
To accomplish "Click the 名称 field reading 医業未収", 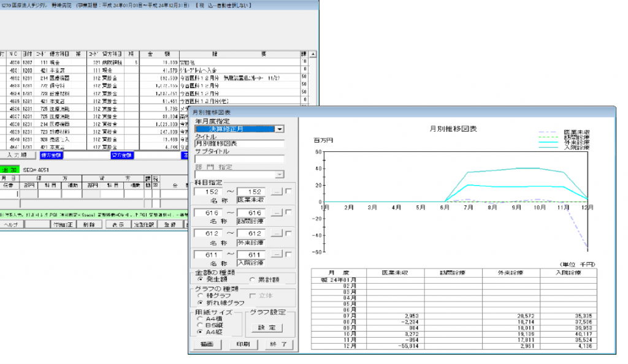I will coord(251,200).
